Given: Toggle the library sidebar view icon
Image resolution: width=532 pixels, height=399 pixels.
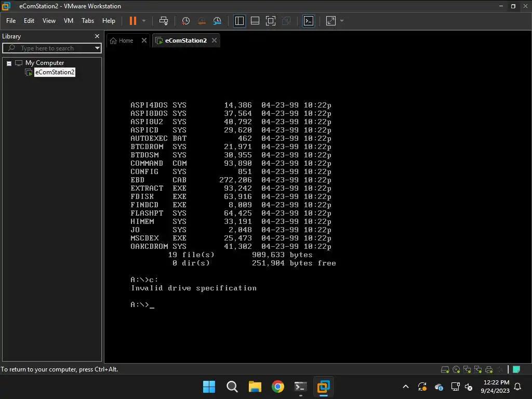Looking at the screenshot, I should tap(239, 21).
